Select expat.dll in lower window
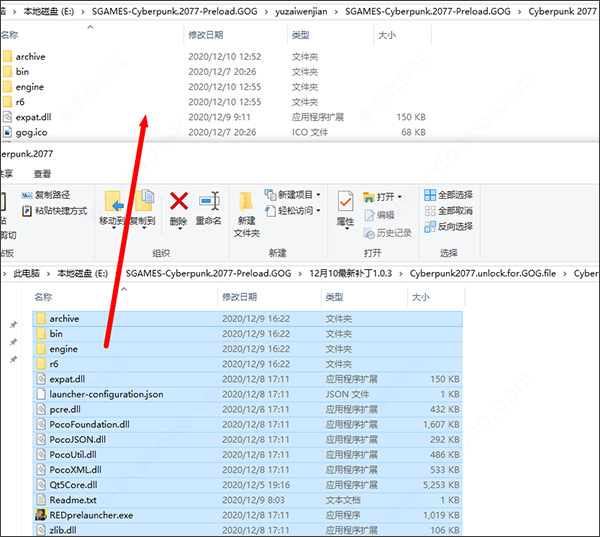600x537 pixels. (247, 379)
